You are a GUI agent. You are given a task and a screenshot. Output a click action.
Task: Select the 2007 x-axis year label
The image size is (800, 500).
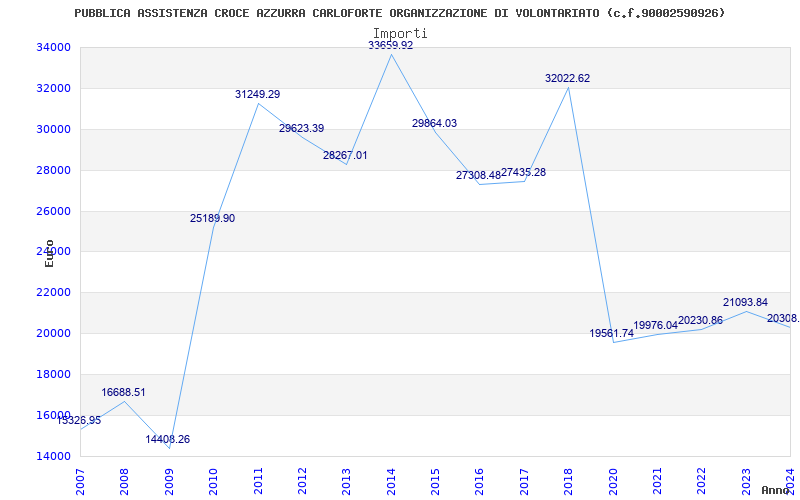tap(80, 482)
